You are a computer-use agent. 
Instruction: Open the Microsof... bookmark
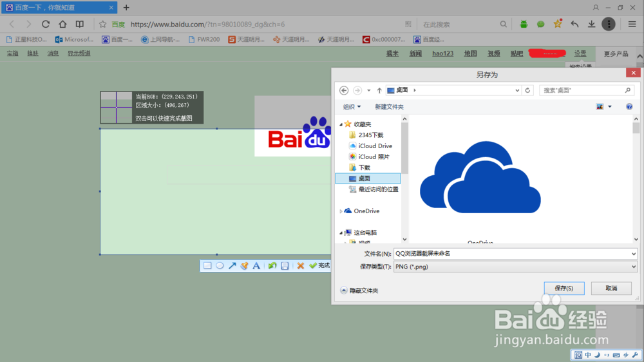74,39
